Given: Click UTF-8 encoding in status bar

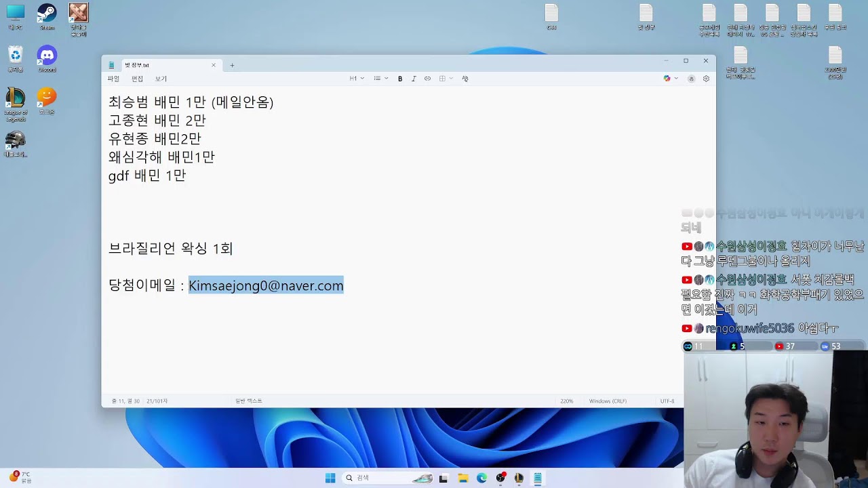Looking at the screenshot, I should pyautogui.click(x=667, y=401).
